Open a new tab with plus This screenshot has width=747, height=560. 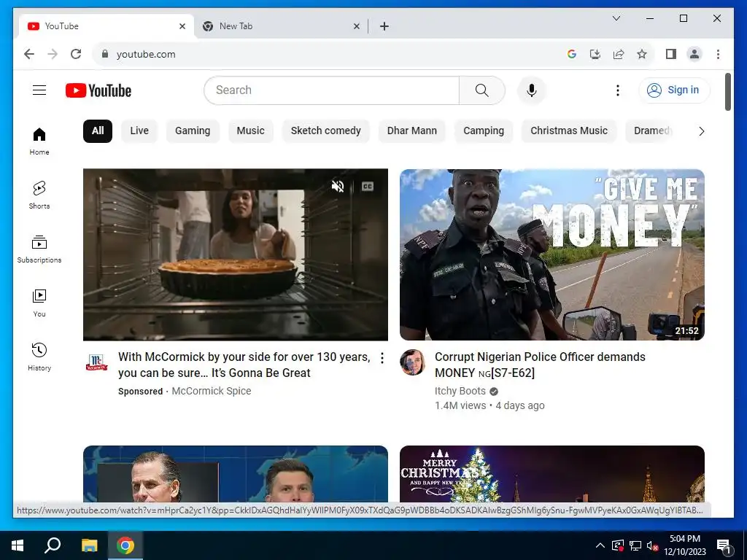pyautogui.click(x=384, y=27)
